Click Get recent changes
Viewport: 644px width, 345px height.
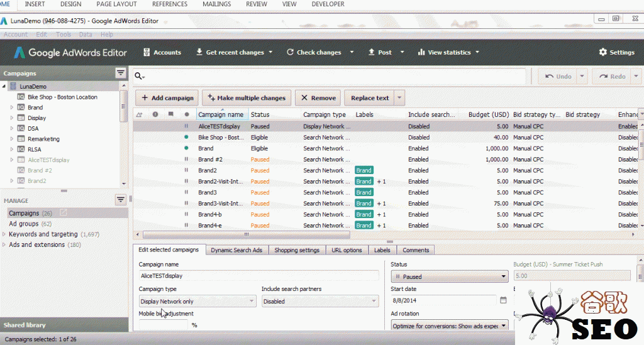click(x=230, y=52)
